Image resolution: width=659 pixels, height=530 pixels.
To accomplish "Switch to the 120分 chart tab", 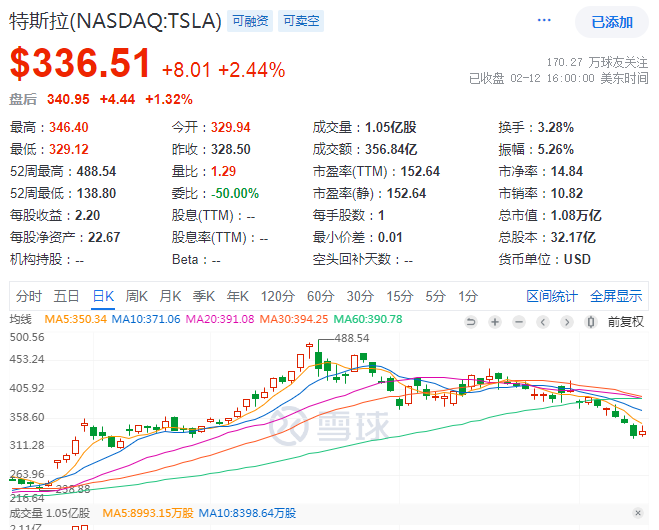I will point(277,296).
